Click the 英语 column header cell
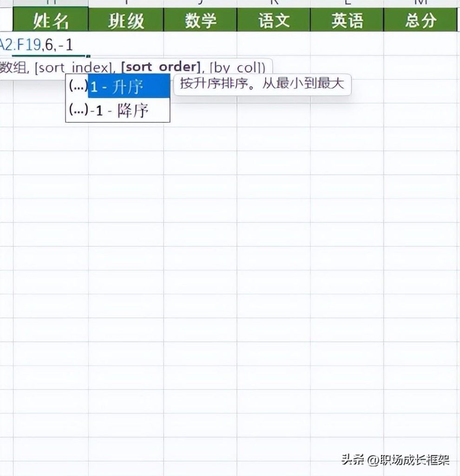 pyautogui.click(x=348, y=20)
